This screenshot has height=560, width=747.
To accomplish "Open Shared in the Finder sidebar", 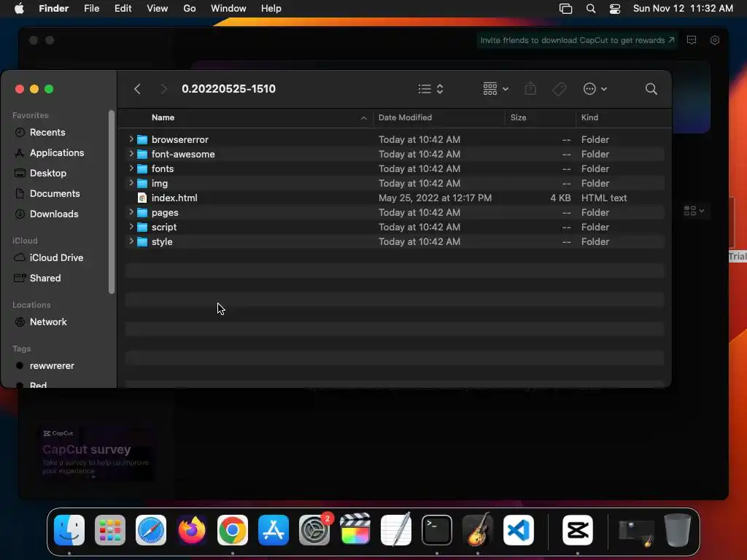I will 44,278.
